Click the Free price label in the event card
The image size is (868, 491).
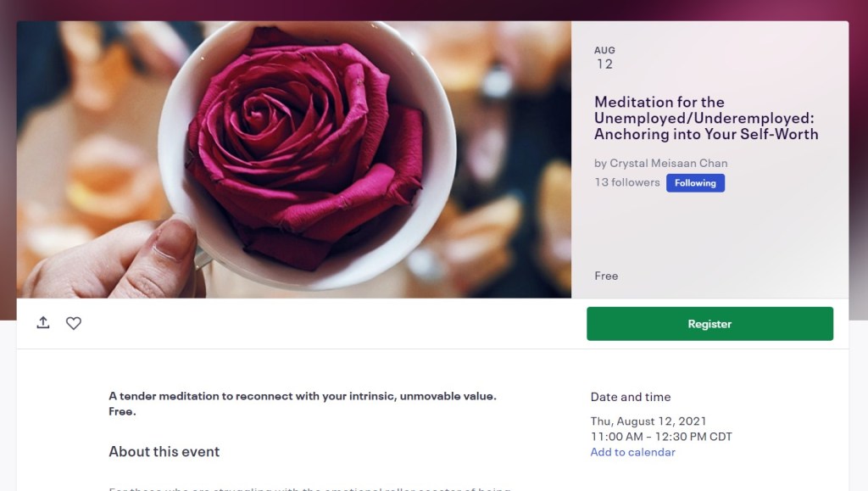[606, 276]
